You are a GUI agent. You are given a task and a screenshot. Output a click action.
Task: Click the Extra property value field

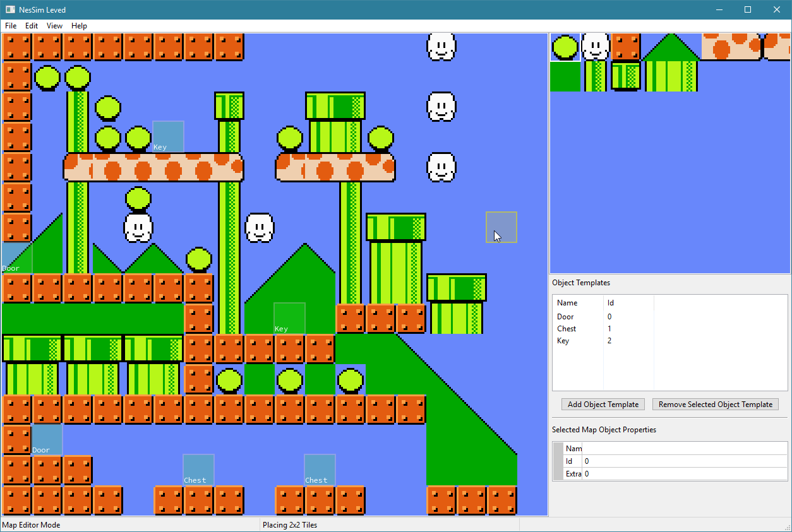click(x=685, y=474)
